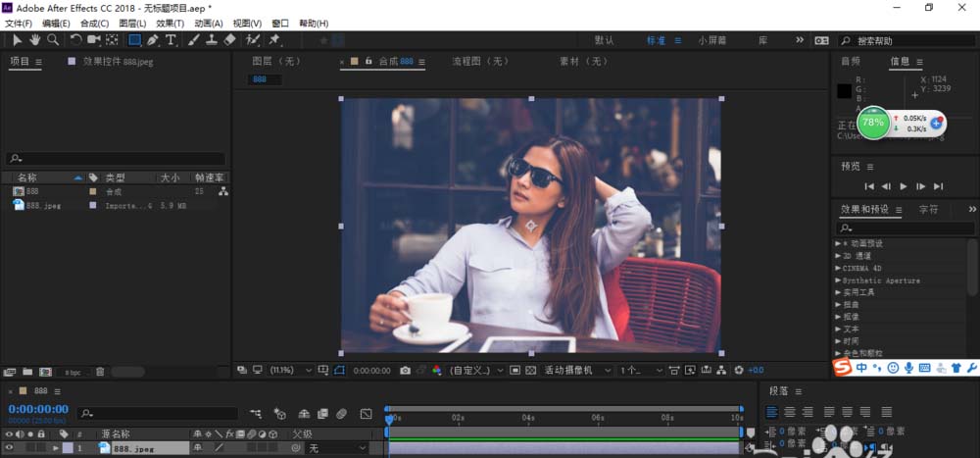This screenshot has width=980, height=458.
Task: Select the Puppet Pin tool
Action: pyautogui.click(x=274, y=40)
